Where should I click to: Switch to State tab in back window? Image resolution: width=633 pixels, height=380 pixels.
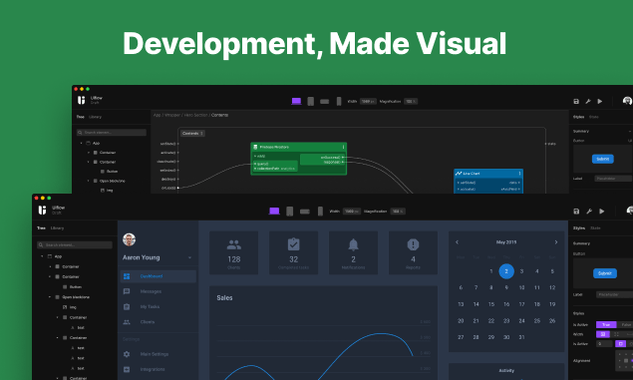tap(593, 117)
